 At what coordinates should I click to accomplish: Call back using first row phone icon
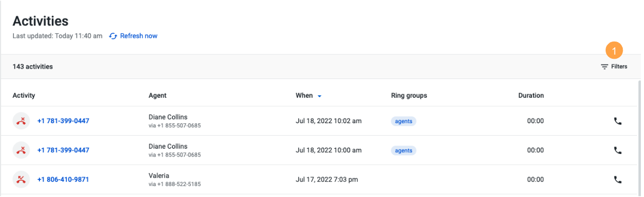point(618,121)
